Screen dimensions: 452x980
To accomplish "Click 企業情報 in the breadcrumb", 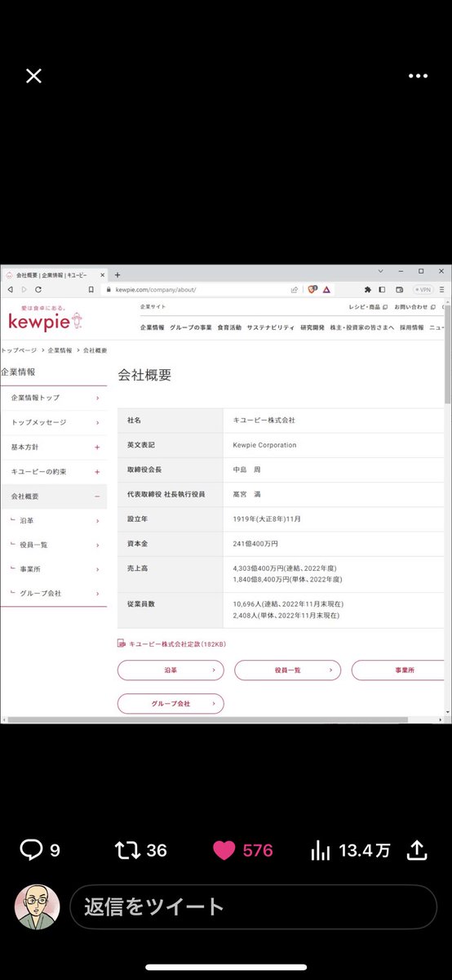I will pyautogui.click(x=60, y=350).
